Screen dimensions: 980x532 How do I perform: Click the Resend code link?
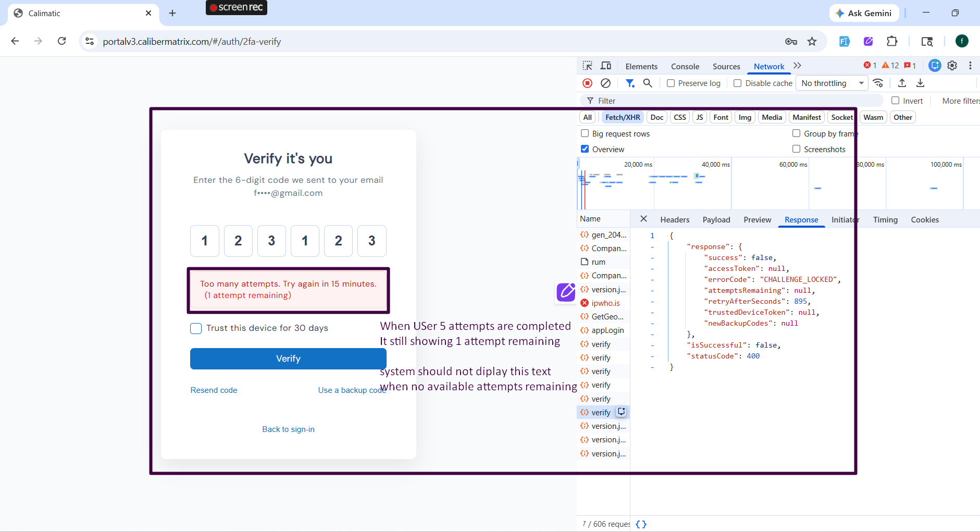click(x=214, y=390)
